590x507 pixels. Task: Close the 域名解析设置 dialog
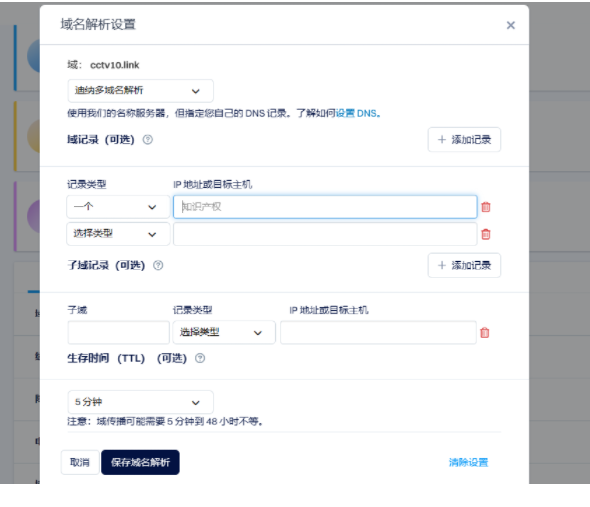pos(510,25)
